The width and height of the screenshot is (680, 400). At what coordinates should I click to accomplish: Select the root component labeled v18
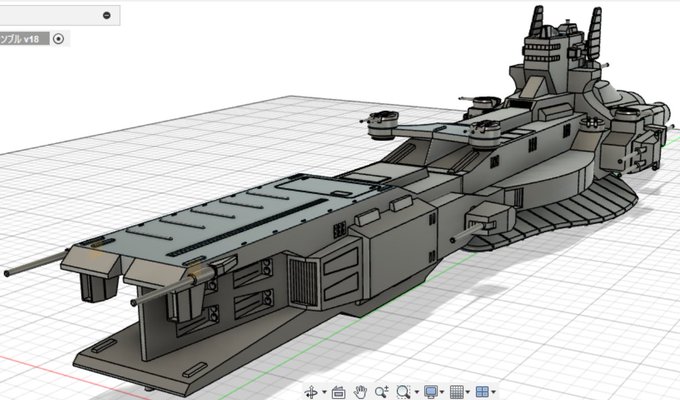[x=24, y=39]
